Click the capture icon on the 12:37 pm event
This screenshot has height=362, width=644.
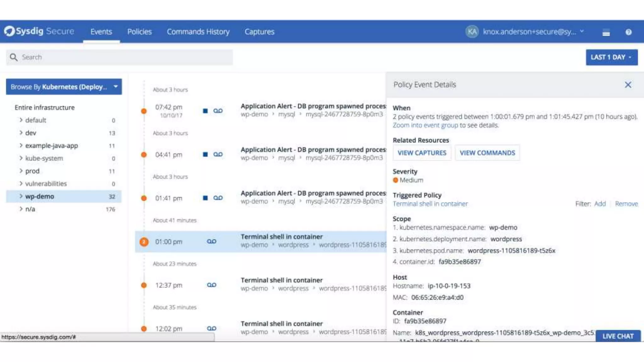click(x=211, y=285)
